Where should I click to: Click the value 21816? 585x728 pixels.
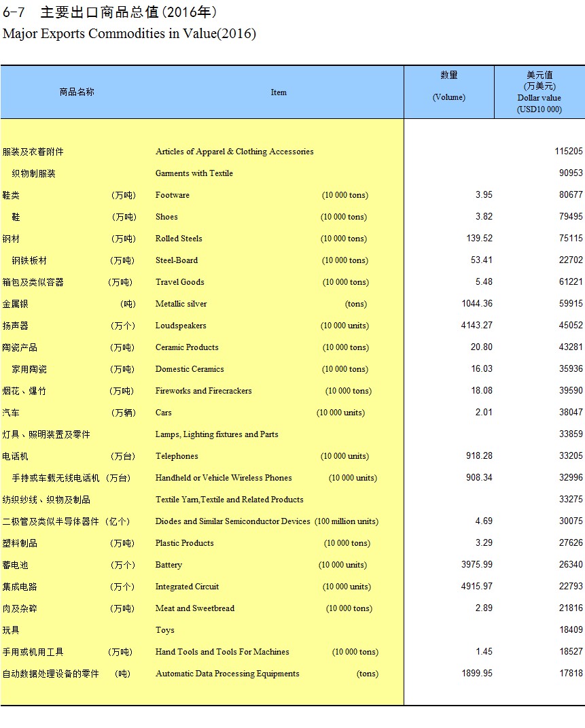click(571, 608)
